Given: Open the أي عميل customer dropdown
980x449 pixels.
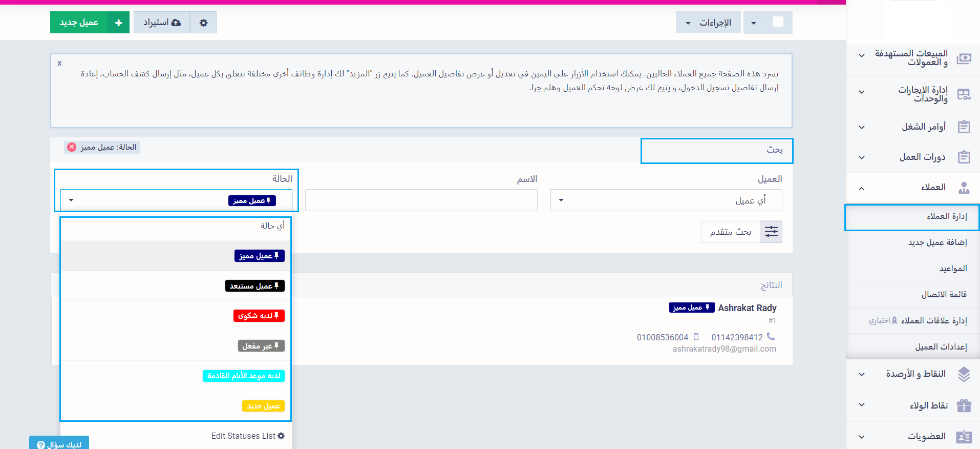Looking at the screenshot, I should [666, 200].
